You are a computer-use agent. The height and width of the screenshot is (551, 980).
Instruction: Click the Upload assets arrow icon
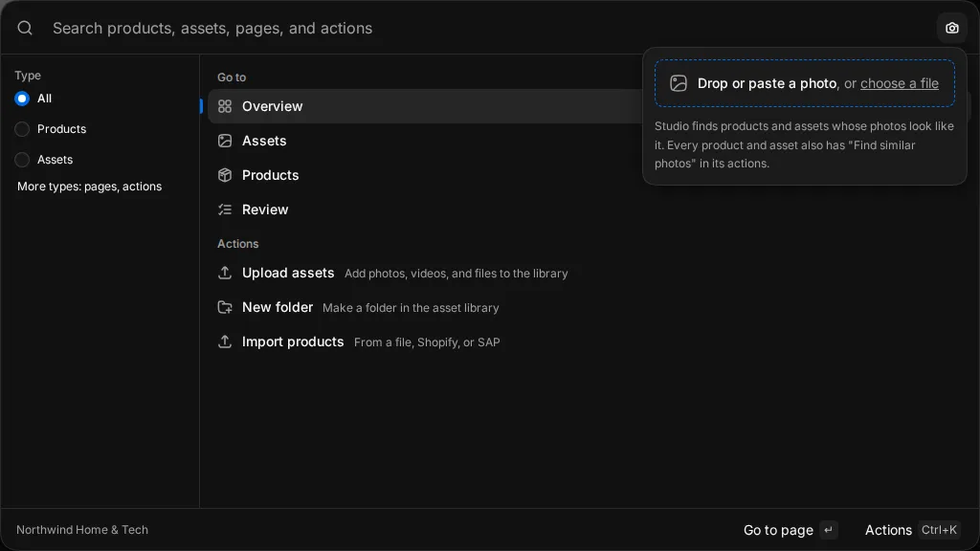225,273
